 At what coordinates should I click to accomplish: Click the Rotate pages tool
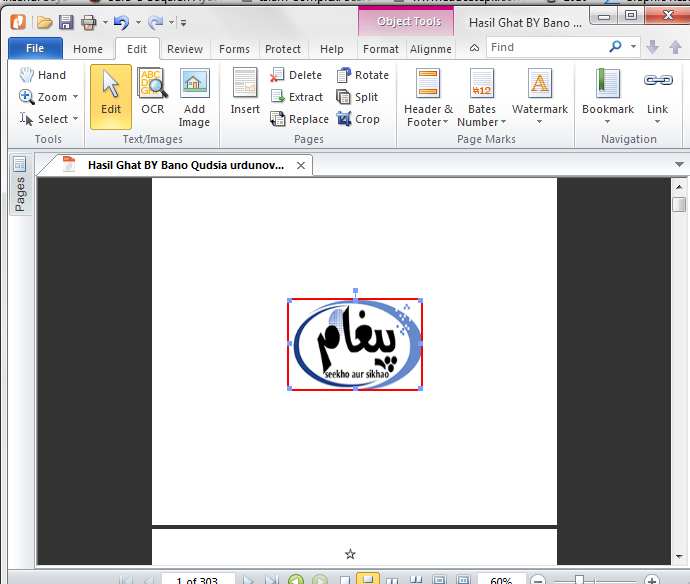coord(362,75)
